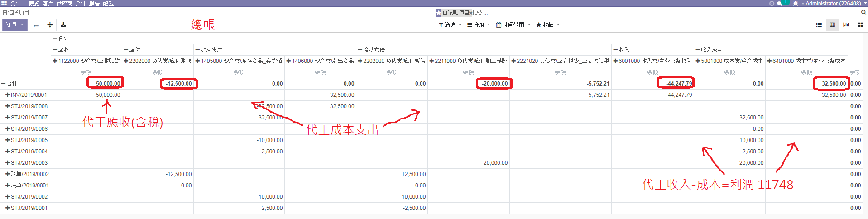
Task: Open the 配置 menu
Action: tap(108, 3)
